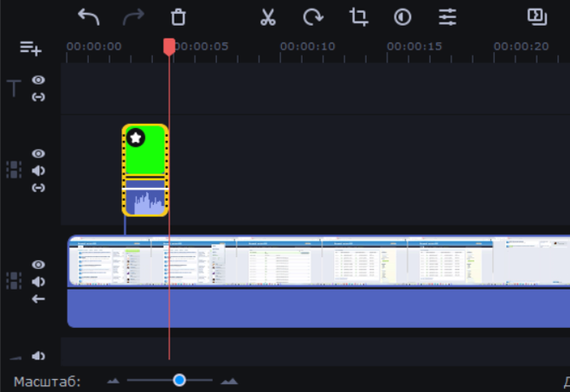This screenshot has height=392, width=570.
Task: Toggle link icon on the overlay track
Action: tap(38, 188)
